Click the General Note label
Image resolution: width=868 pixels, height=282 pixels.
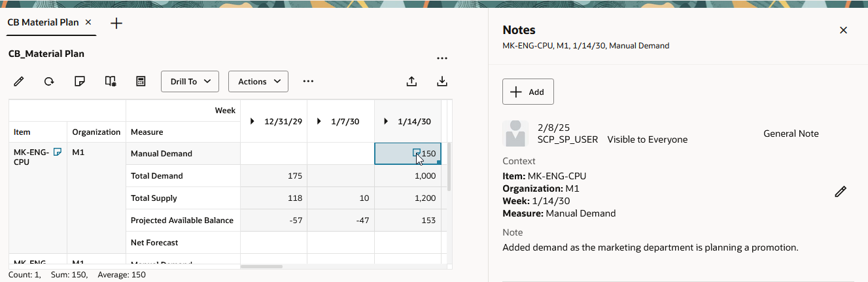(791, 133)
